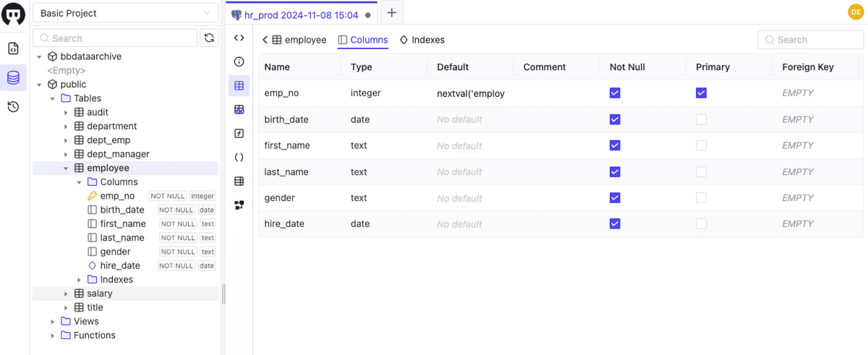The height and width of the screenshot is (355, 868).
Task: Collapse the employee table node
Action: pyautogui.click(x=65, y=168)
